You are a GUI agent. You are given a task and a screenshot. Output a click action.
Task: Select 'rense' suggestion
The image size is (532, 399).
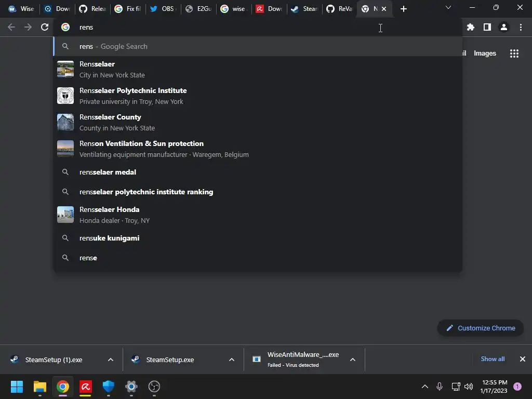(x=258, y=258)
